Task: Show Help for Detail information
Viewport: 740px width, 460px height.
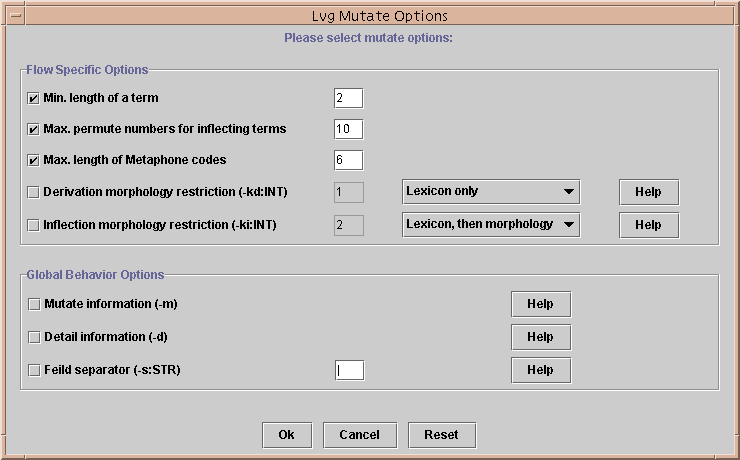Action: (x=540, y=337)
